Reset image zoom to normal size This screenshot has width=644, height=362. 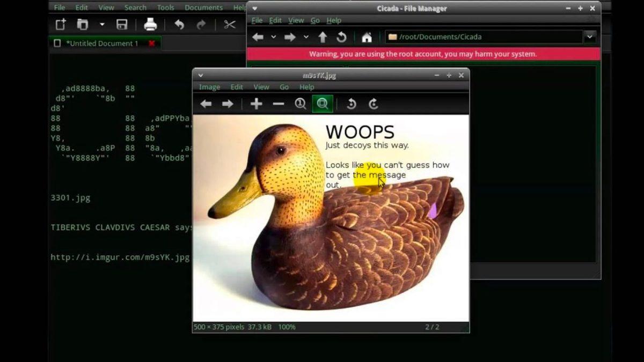point(301,104)
